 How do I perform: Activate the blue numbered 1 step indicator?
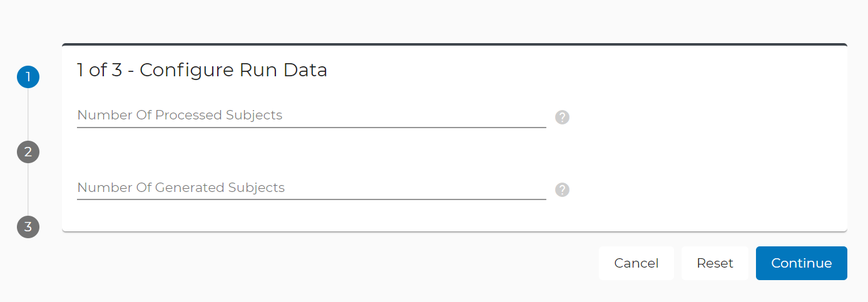28,78
